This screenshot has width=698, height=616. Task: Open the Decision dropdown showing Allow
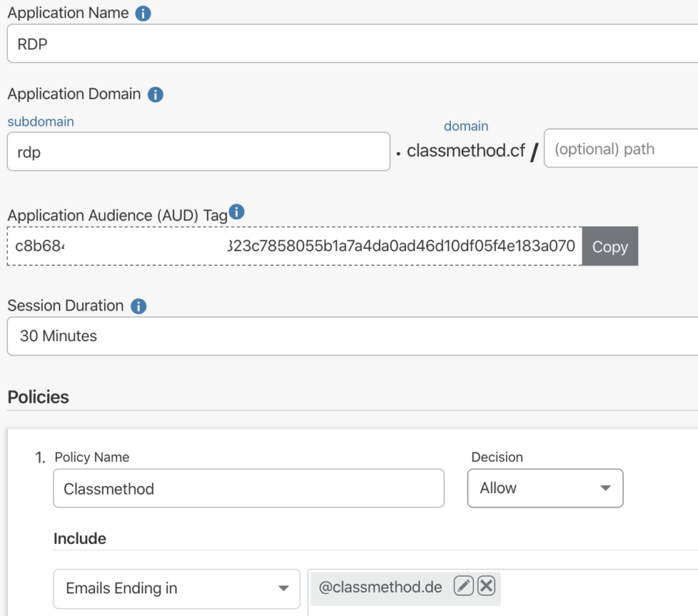click(x=545, y=488)
